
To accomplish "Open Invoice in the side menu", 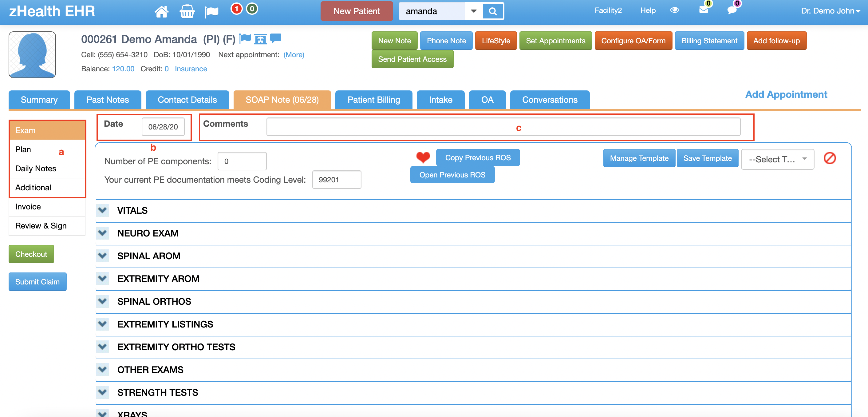I will pos(47,207).
